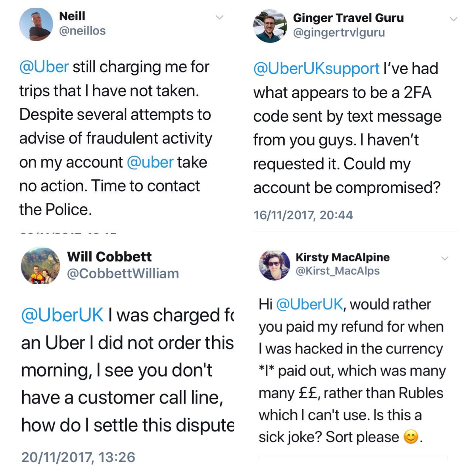
Task: Open Kirsty MacAlpine's profile avatar
Action: [x=274, y=265]
